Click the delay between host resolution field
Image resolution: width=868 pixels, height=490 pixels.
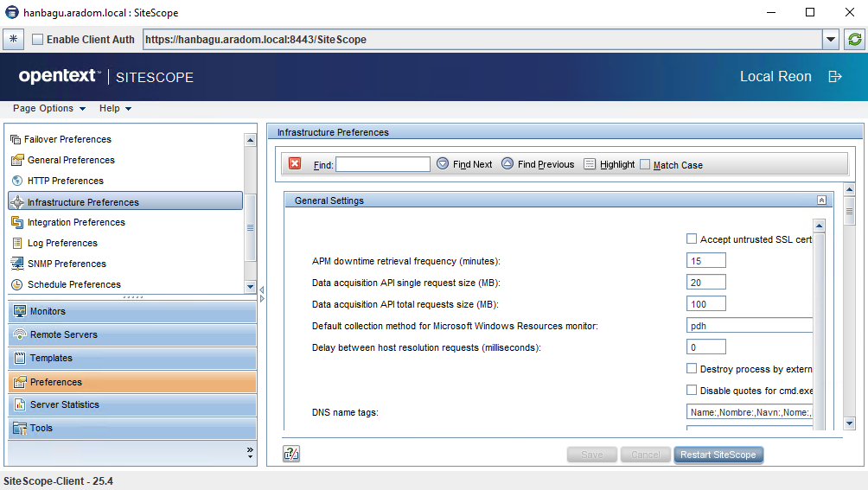[x=705, y=347]
